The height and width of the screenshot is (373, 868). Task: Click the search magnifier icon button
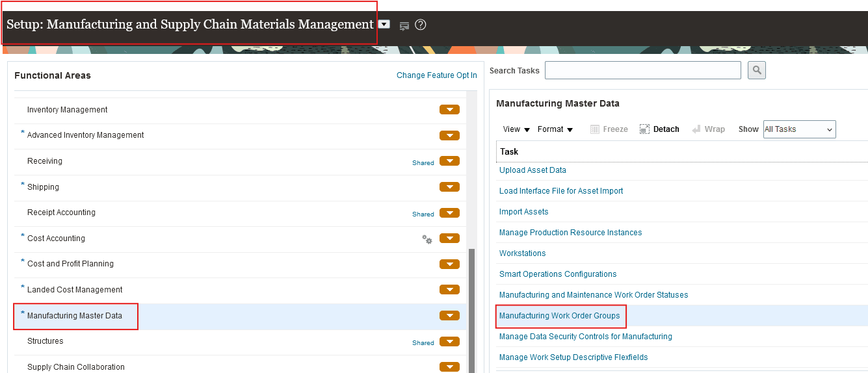click(x=756, y=70)
